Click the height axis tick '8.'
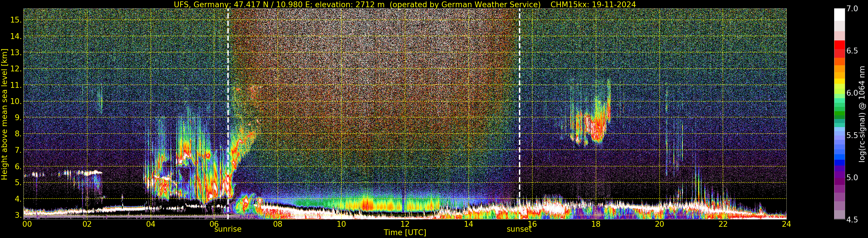 18,134
